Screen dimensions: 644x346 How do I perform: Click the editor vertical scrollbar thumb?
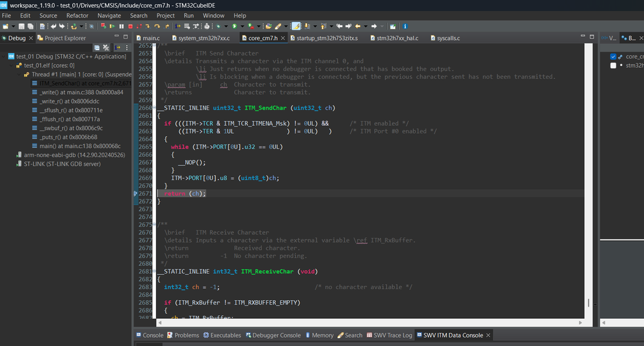[x=587, y=302]
